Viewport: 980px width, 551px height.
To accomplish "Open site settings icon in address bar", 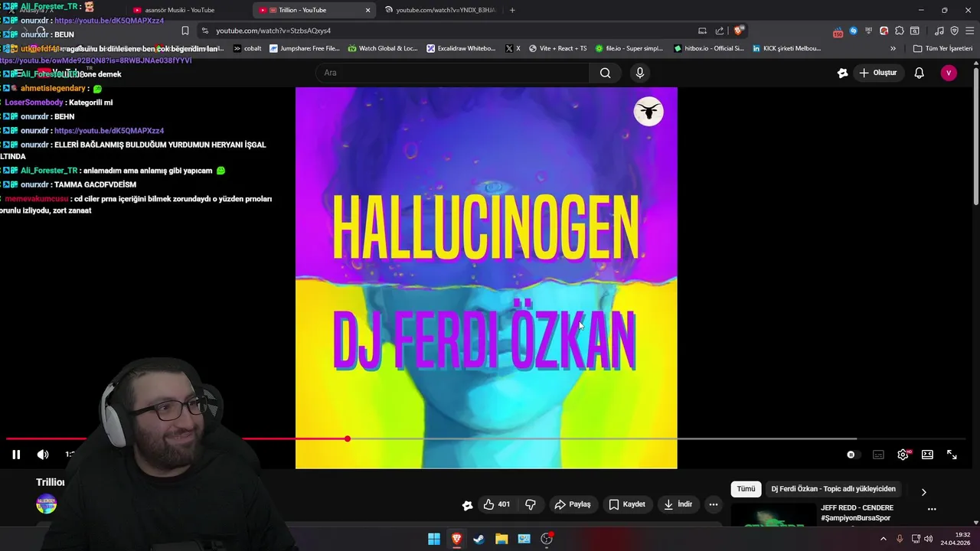I will (204, 31).
